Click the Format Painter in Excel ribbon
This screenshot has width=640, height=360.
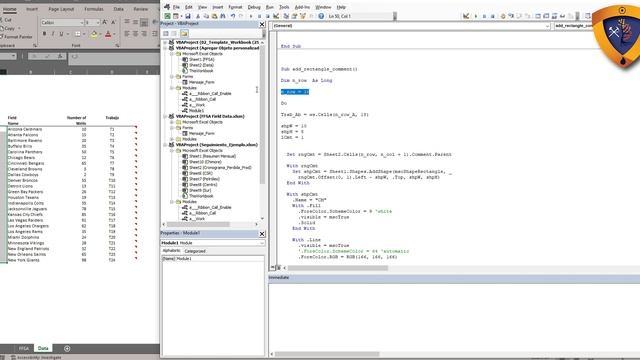pos(16,37)
